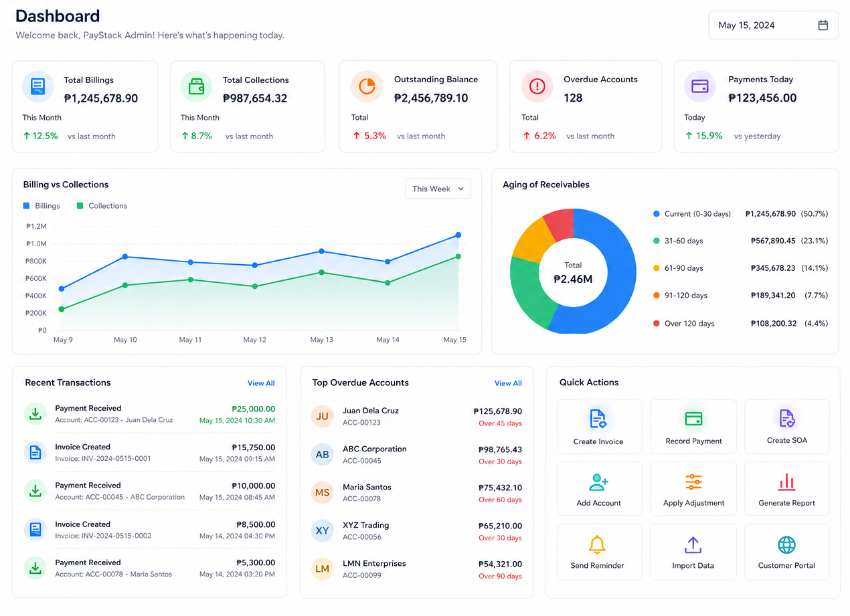The width and height of the screenshot is (850, 616).
Task: Click Record Payment quick action icon
Action: (693, 419)
